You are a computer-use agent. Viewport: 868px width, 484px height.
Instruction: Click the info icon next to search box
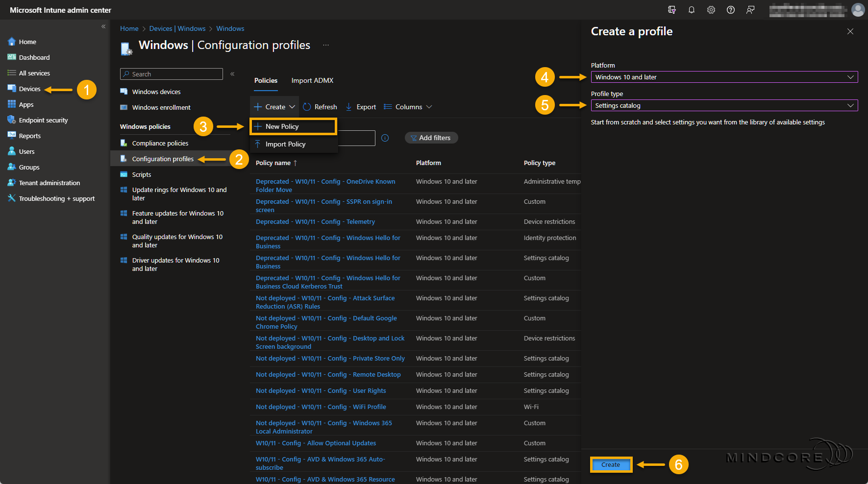(385, 138)
